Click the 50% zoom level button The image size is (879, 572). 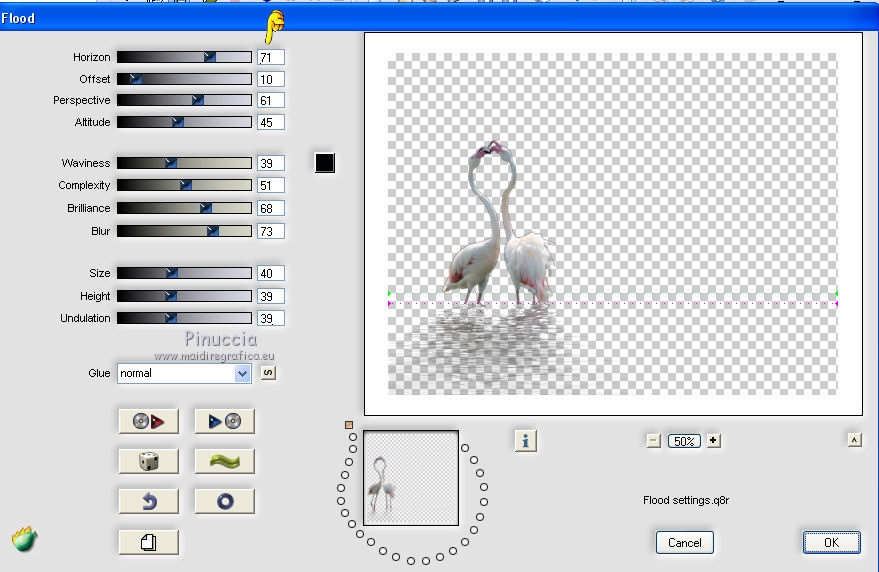tap(684, 441)
